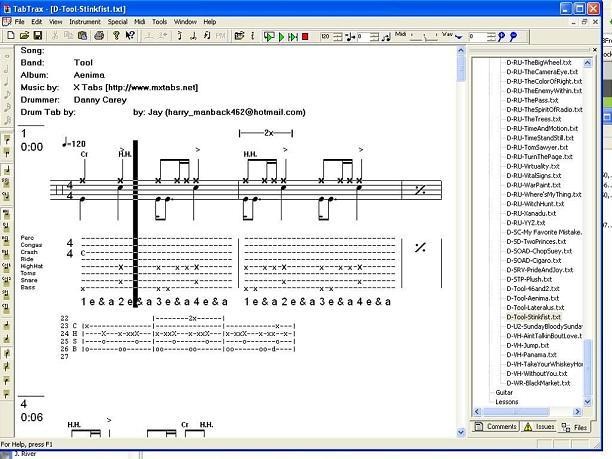Open the Instrument menu
Screen dimensions: 612x459
pos(85,22)
